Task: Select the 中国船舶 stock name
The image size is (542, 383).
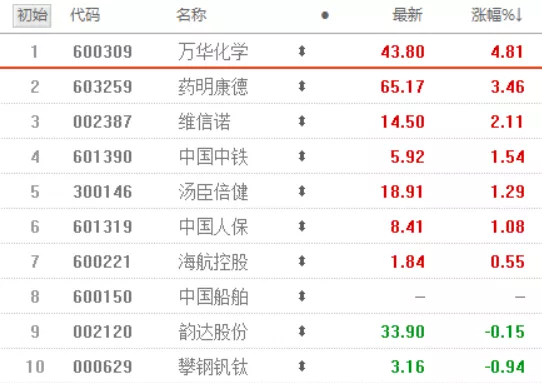Action: (x=213, y=297)
